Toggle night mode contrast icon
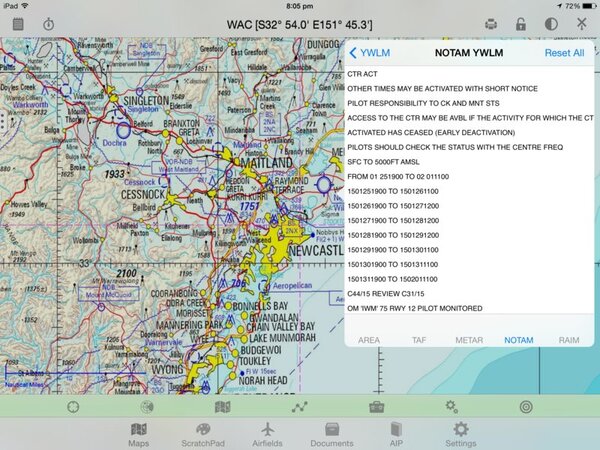 551,23
